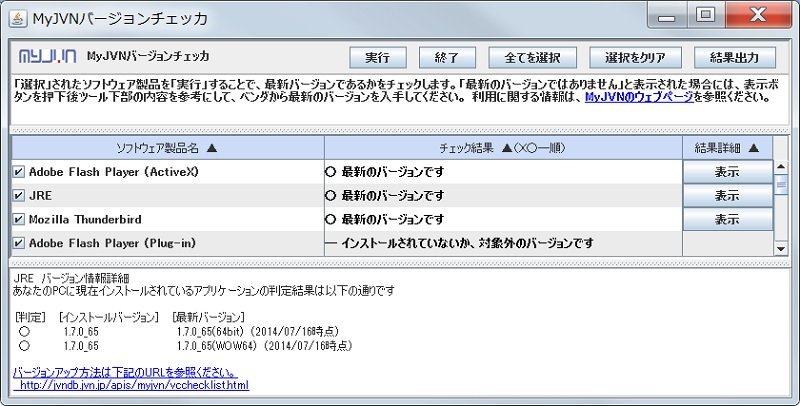Click the Java icon in title bar
The image size is (800, 406).
[x=18, y=19]
